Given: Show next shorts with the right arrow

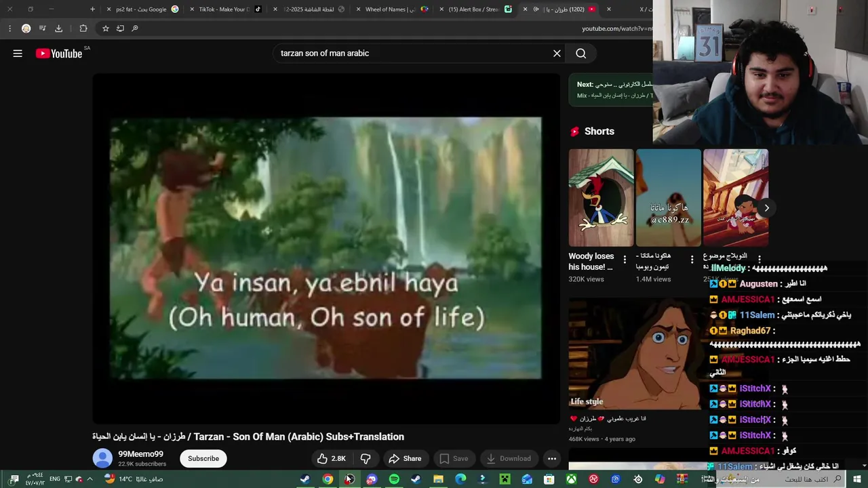Looking at the screenshot, I should (x=766, y=208).
